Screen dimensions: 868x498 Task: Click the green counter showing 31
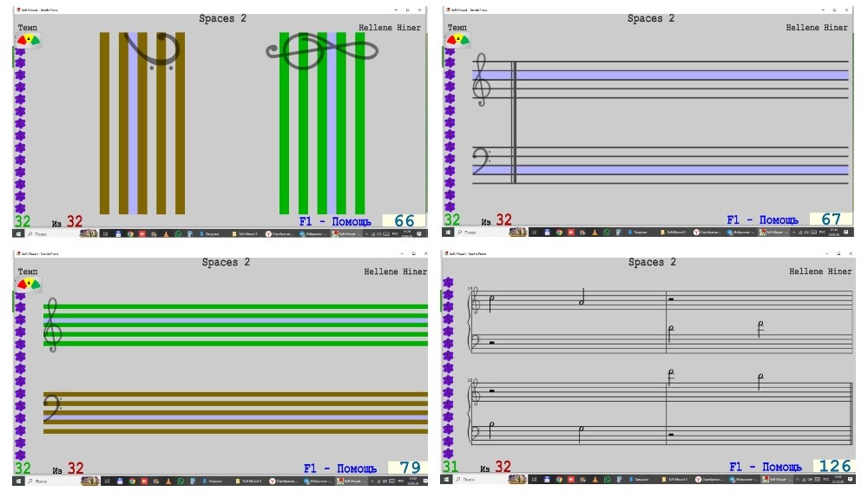pyautogui.click(x=451, y=468)
